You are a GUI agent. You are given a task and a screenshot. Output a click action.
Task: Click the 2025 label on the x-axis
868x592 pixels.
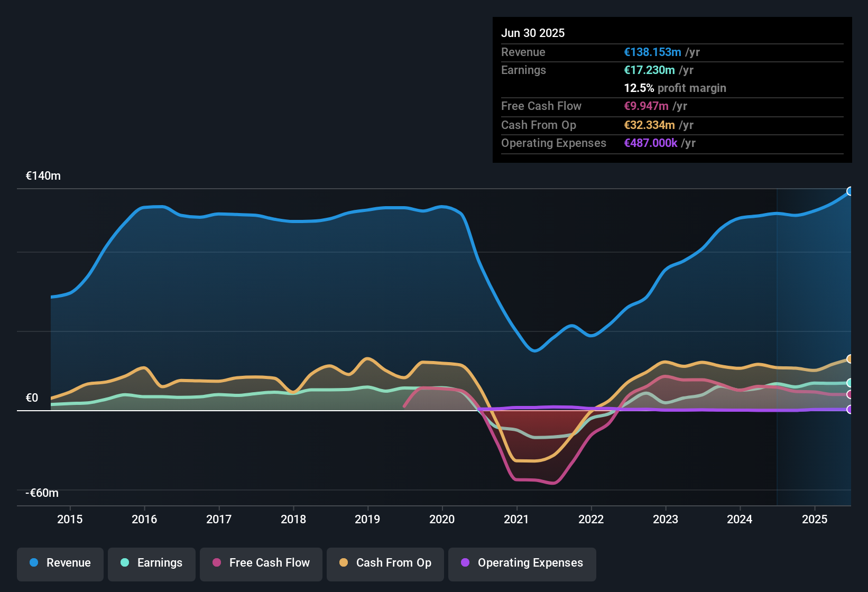815,520
